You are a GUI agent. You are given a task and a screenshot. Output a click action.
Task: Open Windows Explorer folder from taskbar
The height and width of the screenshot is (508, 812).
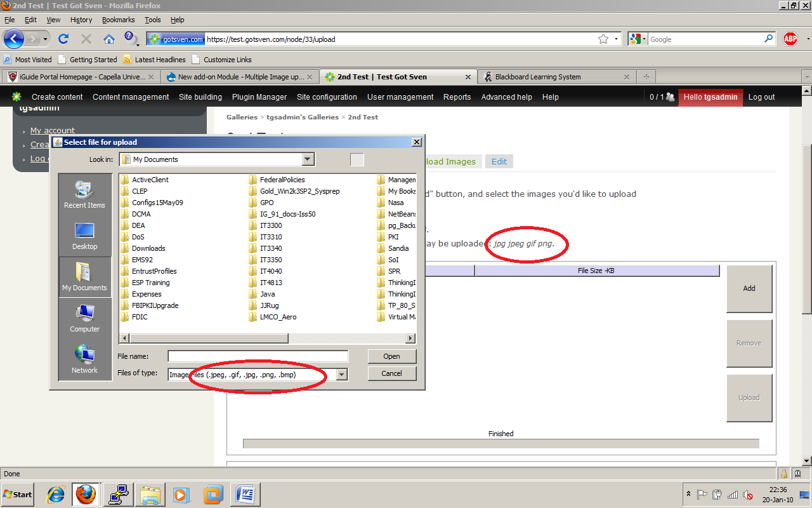click(151, 494)
